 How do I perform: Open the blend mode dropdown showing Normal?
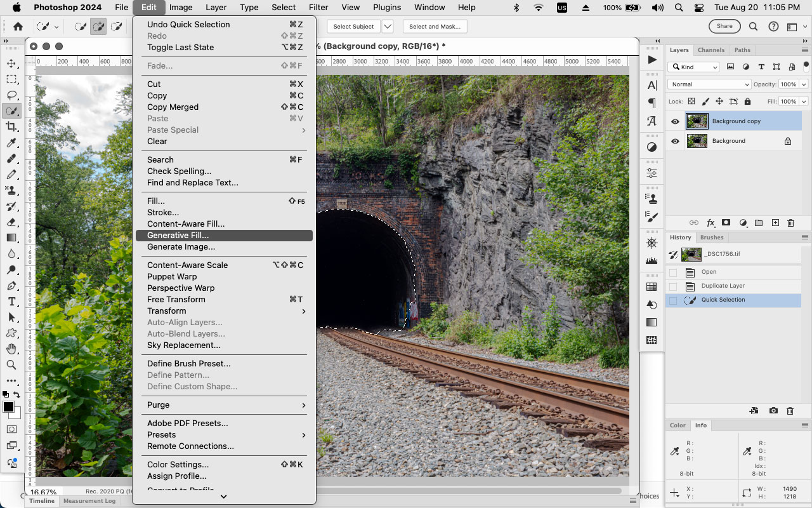[709, 84]
